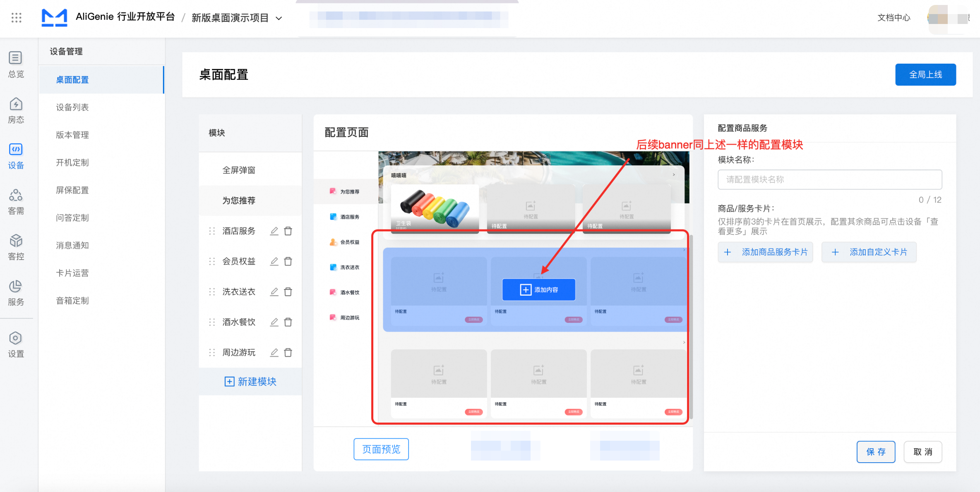Open 文档中心 link
Viewport: 980px width, 492px height.
[894, 18]
